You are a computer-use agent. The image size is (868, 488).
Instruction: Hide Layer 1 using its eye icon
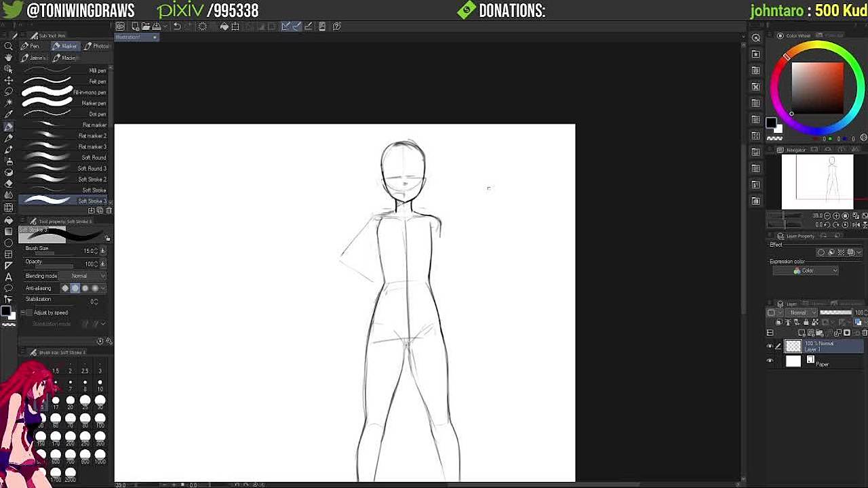click(x=770, y=346)
